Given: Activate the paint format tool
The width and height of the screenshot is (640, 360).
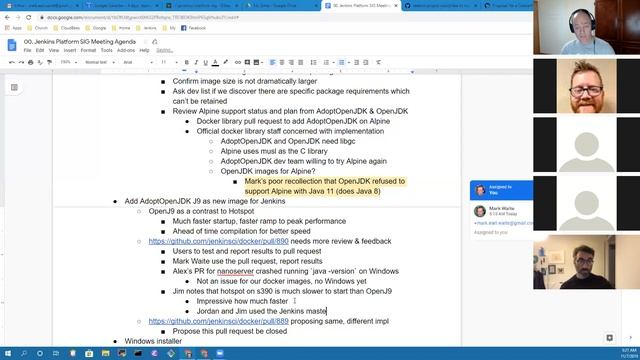Looking at the screenshot, I should click(x=49, y=62).
